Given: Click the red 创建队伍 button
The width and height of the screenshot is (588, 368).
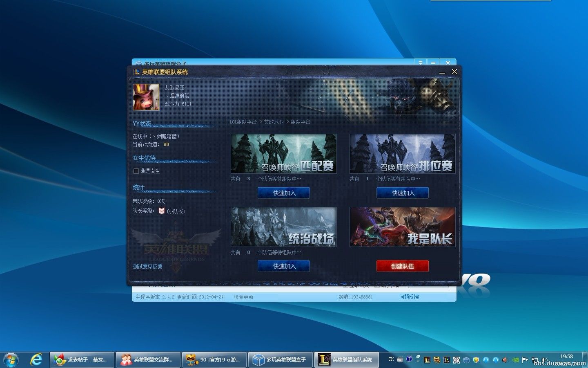Looking at the screenshot, I should point(403,266).
